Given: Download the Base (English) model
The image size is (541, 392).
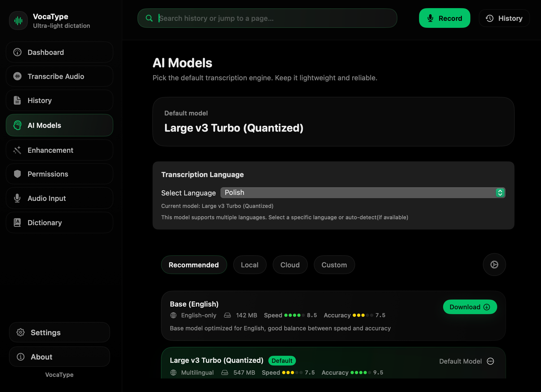Looking at the screenshot, I should tap(470, 307).
